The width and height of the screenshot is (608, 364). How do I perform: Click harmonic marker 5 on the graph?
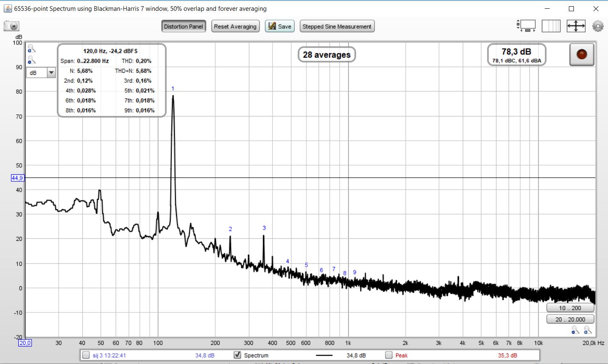(x=306, y=265)
